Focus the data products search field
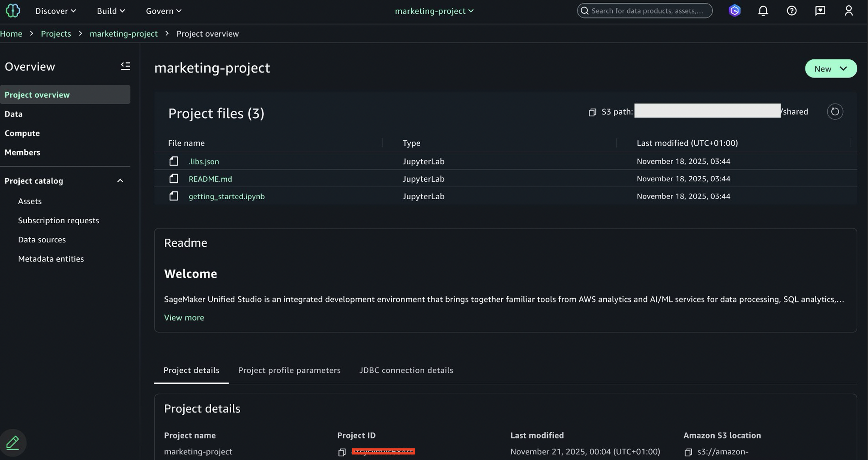This screenshot has width=868, height=460. pyautogui.click(x=647, y=11)
